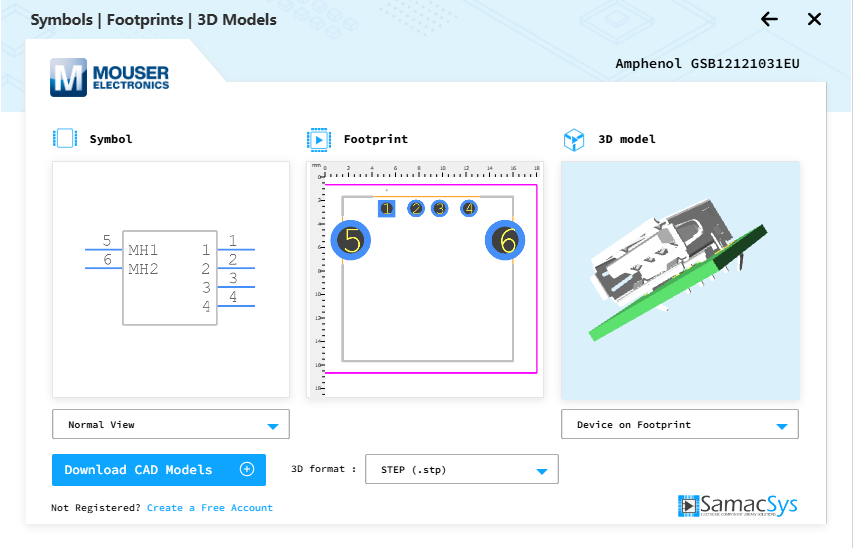
Task: Open the 3D format STEP (.stp) dropdown
Action: [x=462, y=469]
